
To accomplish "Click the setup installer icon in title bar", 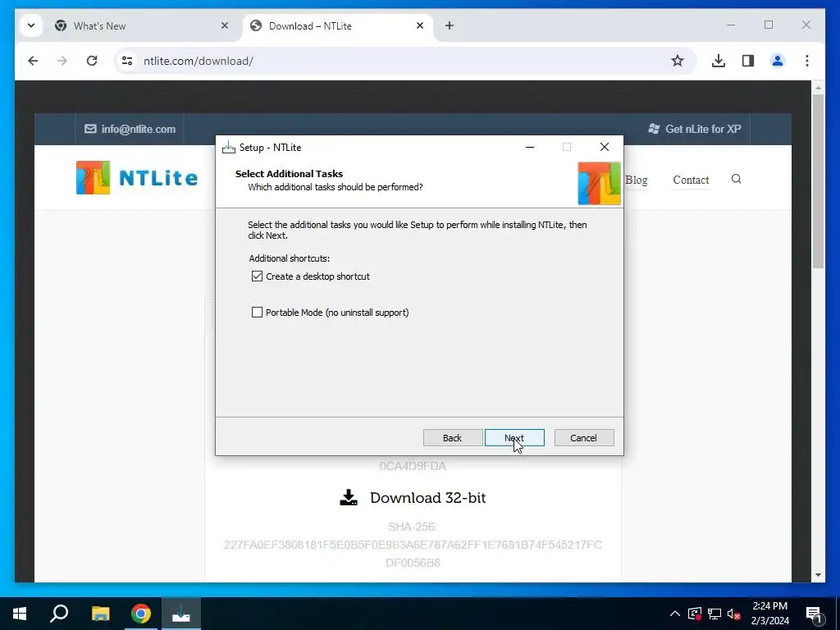I will tap(229, 148).
